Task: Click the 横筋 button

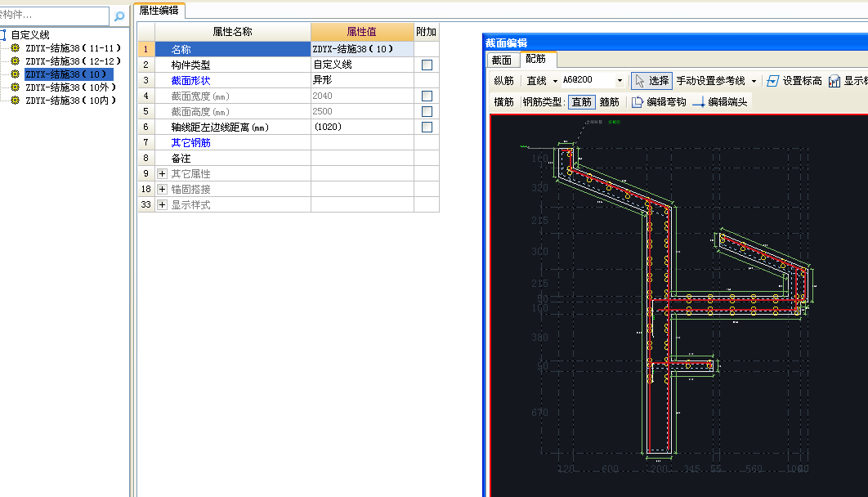Action: 503,102
